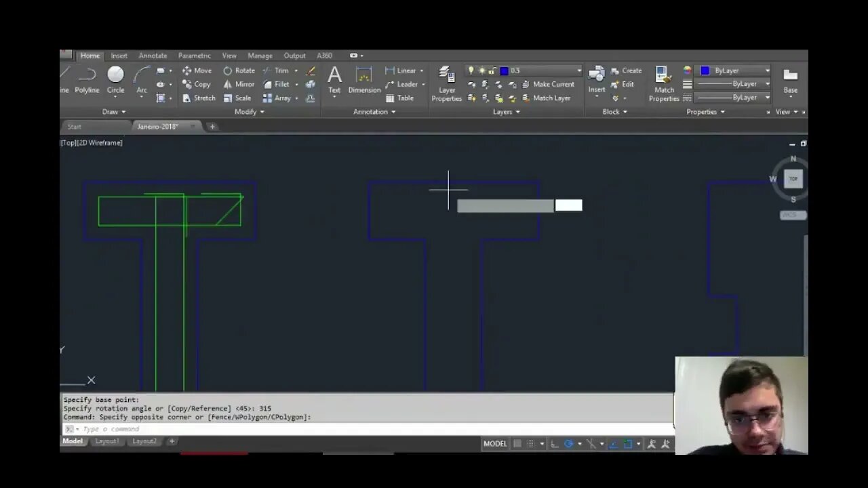Activate the Scale command
Screen dimensions: 868x488
[x=237, y=98]
